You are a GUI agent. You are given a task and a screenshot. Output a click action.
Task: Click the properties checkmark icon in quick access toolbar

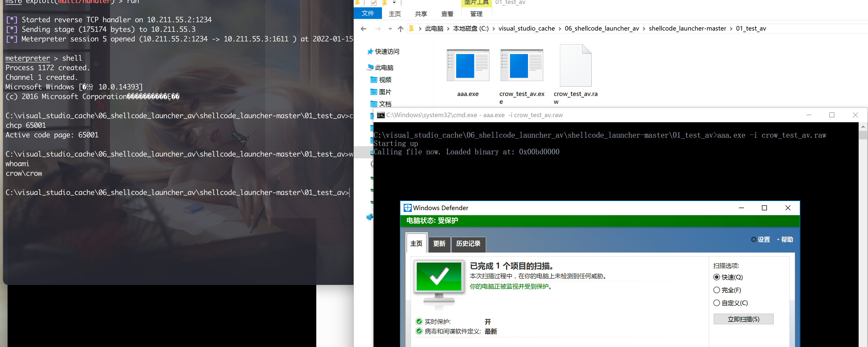point(373,3)
